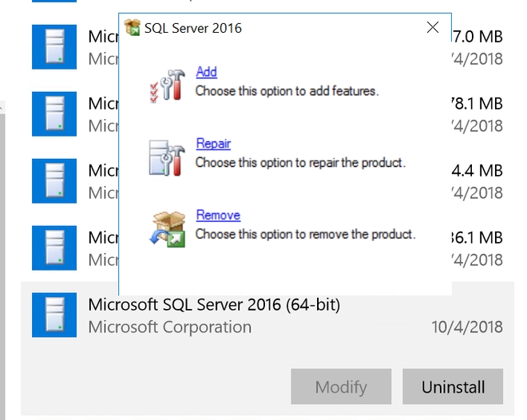This screenshot has width=527, height=420.
Task: Click the 'Choose this option to repair the product' text
Action: click(x=300, y=163)
